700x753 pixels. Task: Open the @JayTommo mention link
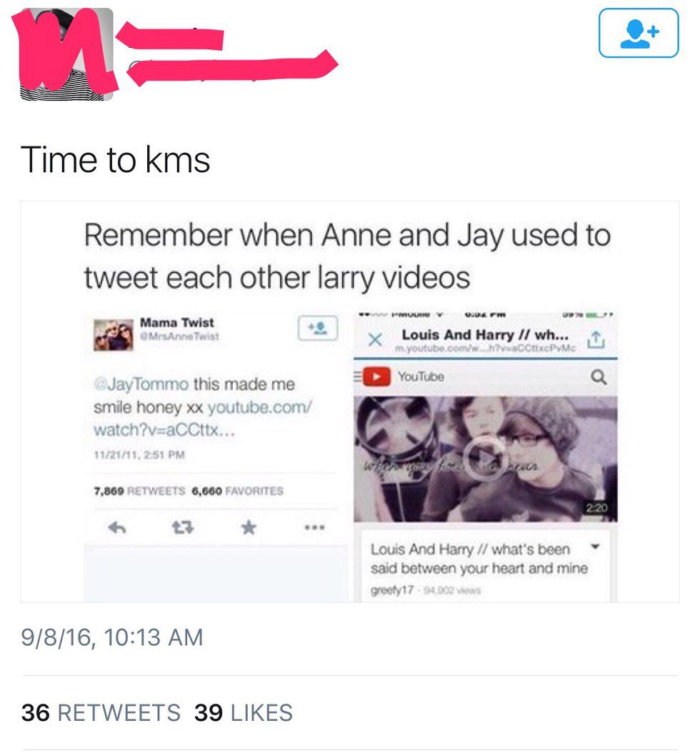[x=141, y=384]
